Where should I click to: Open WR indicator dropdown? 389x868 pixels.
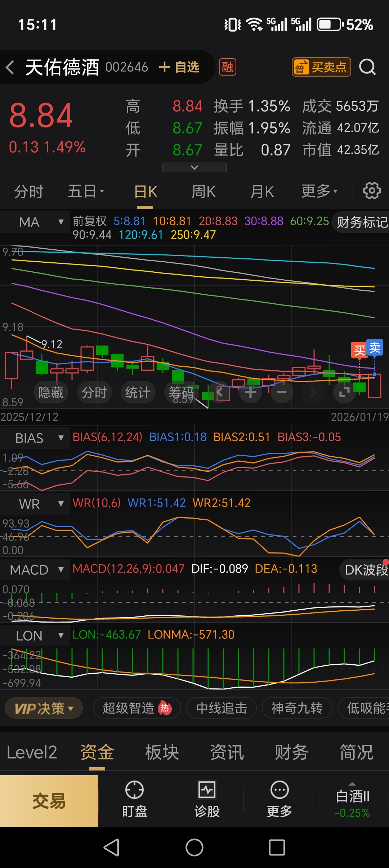[35, 504]
